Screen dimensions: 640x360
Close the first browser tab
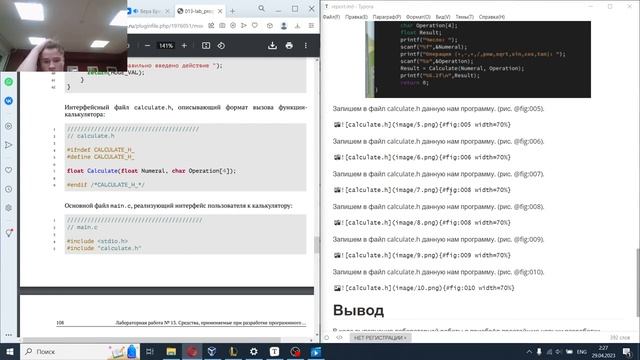pyautogui.click(x=167, y=11)
